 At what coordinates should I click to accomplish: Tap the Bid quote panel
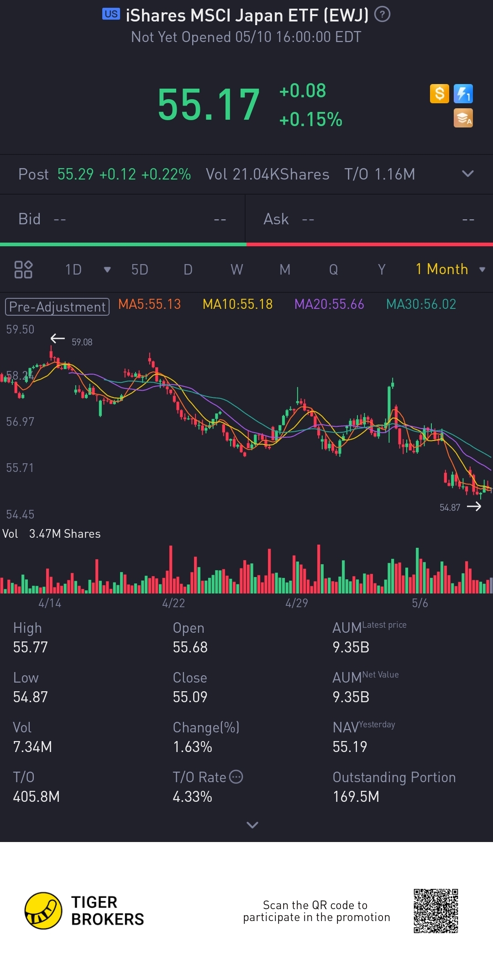(x=122, y=219)
